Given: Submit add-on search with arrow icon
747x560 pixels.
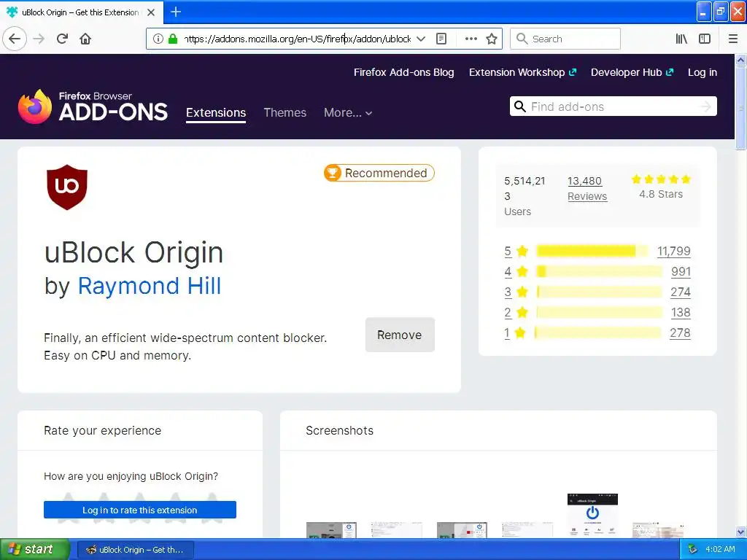Looking at the screenshot, I should tap(705, 106).
